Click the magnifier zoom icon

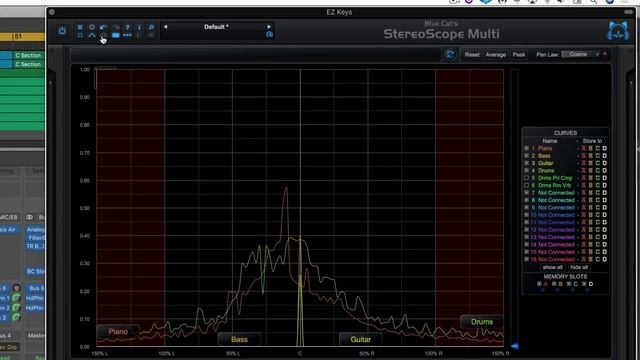[x=151, y=27]
